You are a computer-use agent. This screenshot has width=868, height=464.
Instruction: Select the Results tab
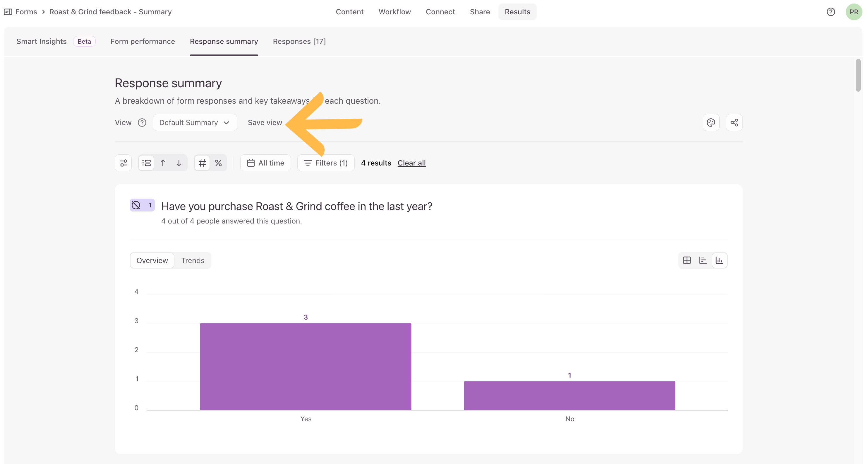click(x=517, y=12)
